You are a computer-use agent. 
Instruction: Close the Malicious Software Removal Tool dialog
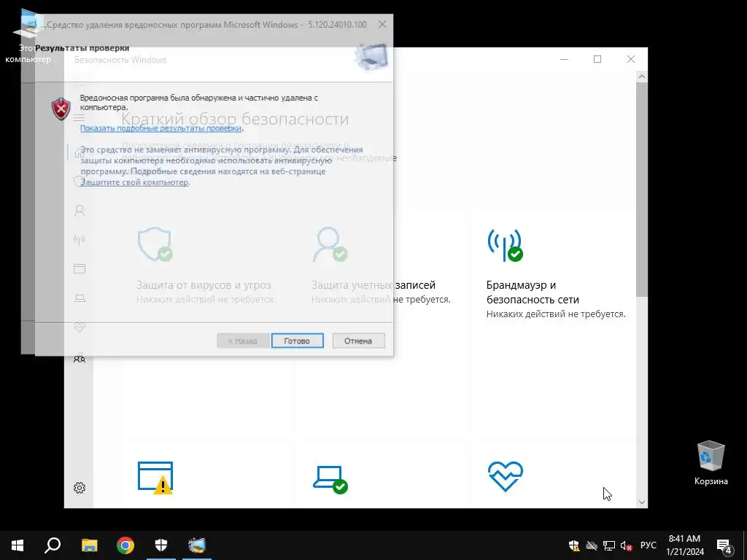click(382, 24)
